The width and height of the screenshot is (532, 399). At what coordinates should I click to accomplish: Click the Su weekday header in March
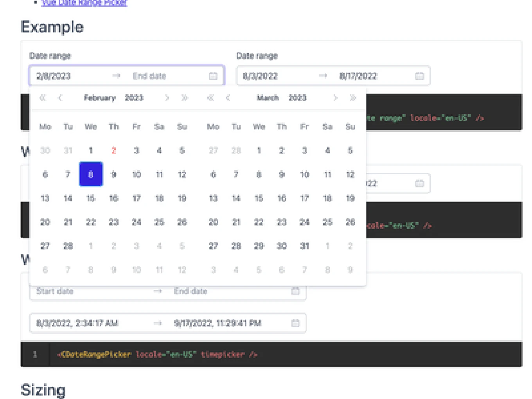coord(350,127)
